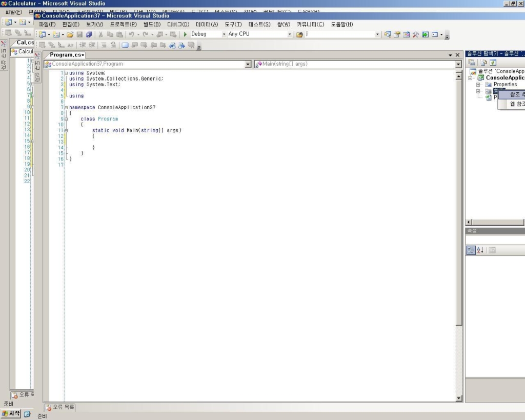
Task: Open the Any CPU platform dropdown
Action: tap(290, 34)
